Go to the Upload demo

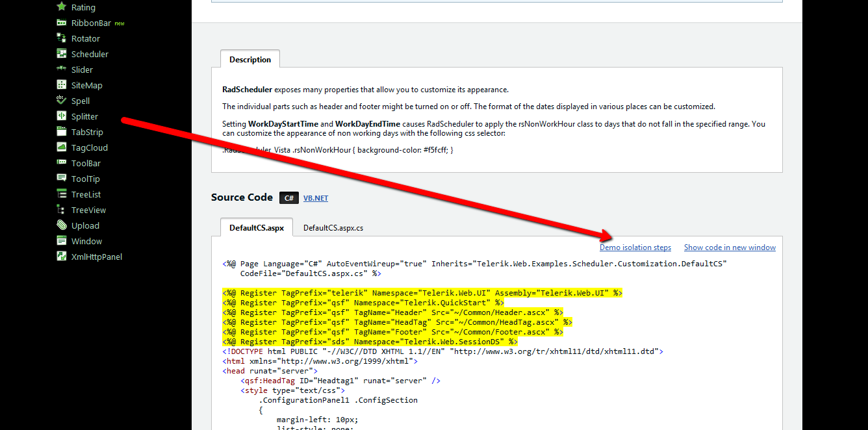pyautogui.click(x=85, y=226)
